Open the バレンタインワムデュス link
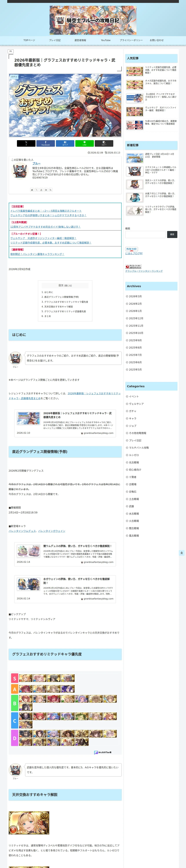 22,531
